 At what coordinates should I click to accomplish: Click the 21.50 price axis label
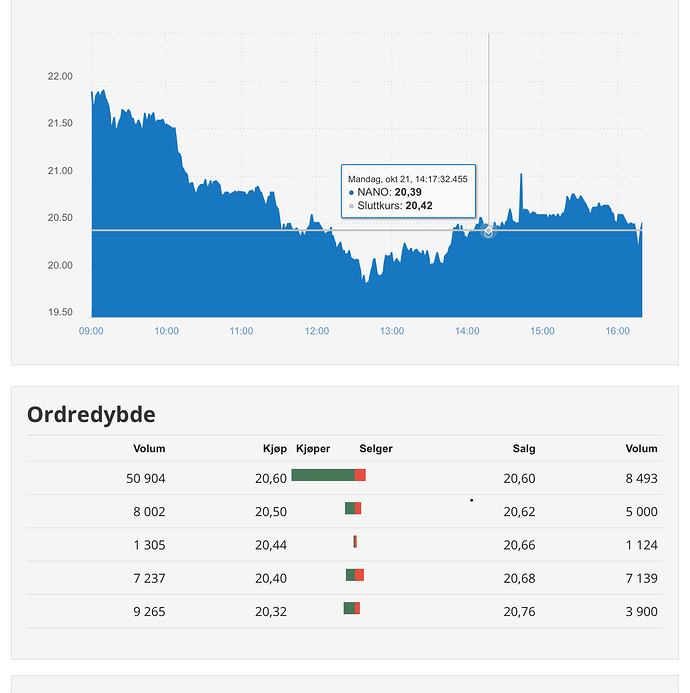point(60,123)
